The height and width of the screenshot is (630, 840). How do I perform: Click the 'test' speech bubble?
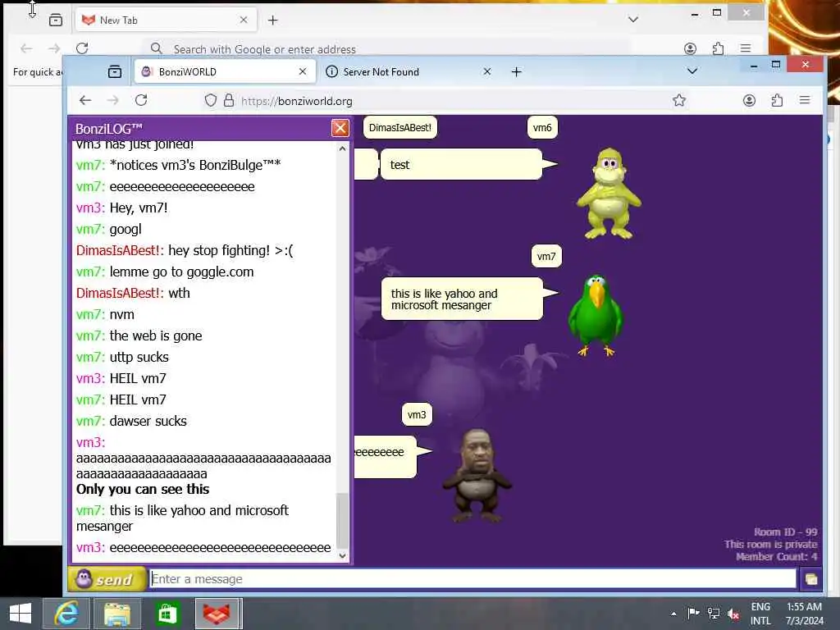tap(462, 164)
